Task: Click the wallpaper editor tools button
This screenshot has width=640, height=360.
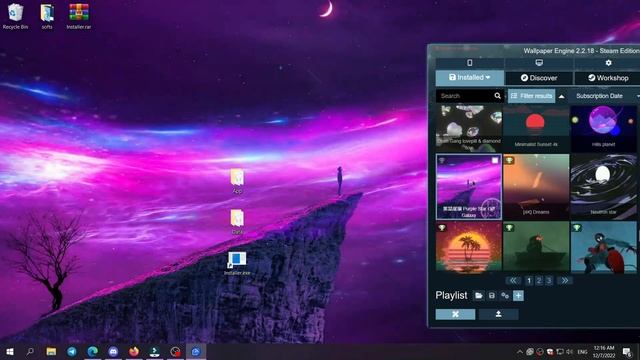Action: tap(456, 314)
